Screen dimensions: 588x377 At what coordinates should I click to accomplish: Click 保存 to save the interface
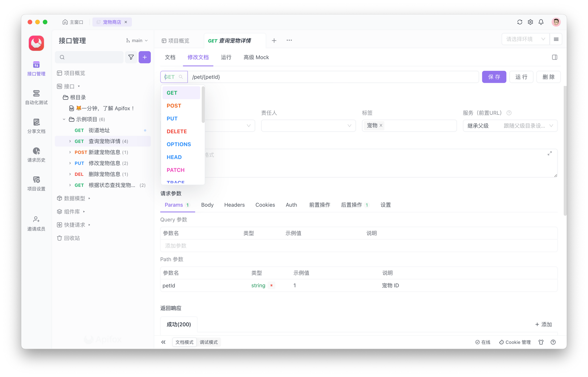click(x=494, y=77)
